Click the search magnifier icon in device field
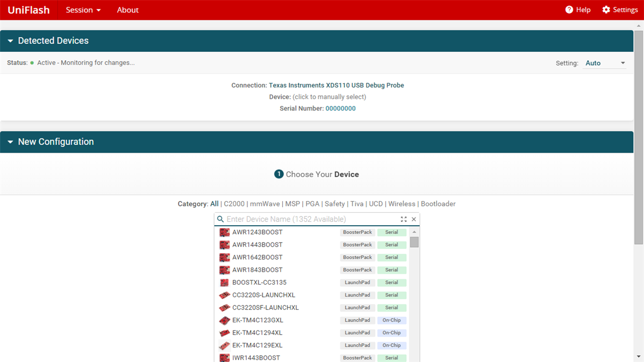 click(x=220, y=220)
